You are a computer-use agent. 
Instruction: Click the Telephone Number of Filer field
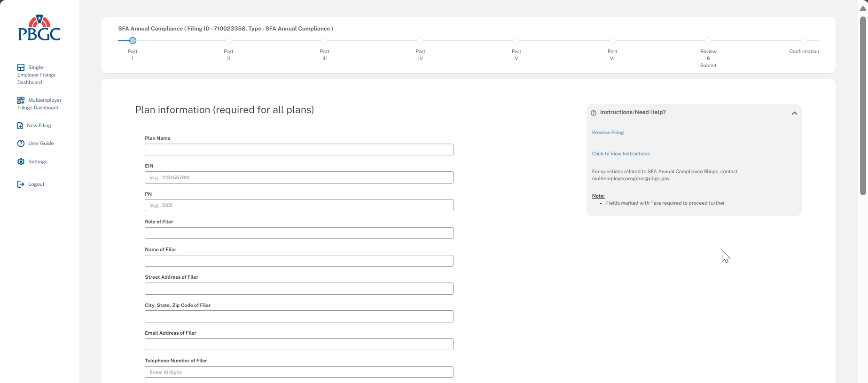(299, 372)
